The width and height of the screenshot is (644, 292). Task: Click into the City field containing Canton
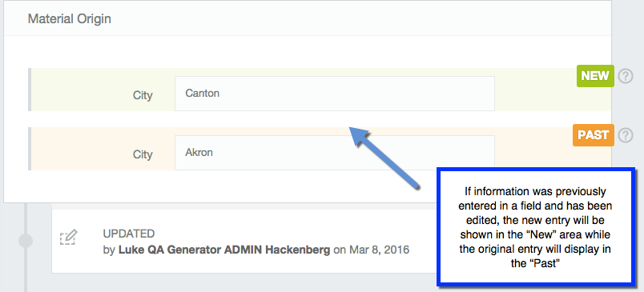tap(334, 94)
